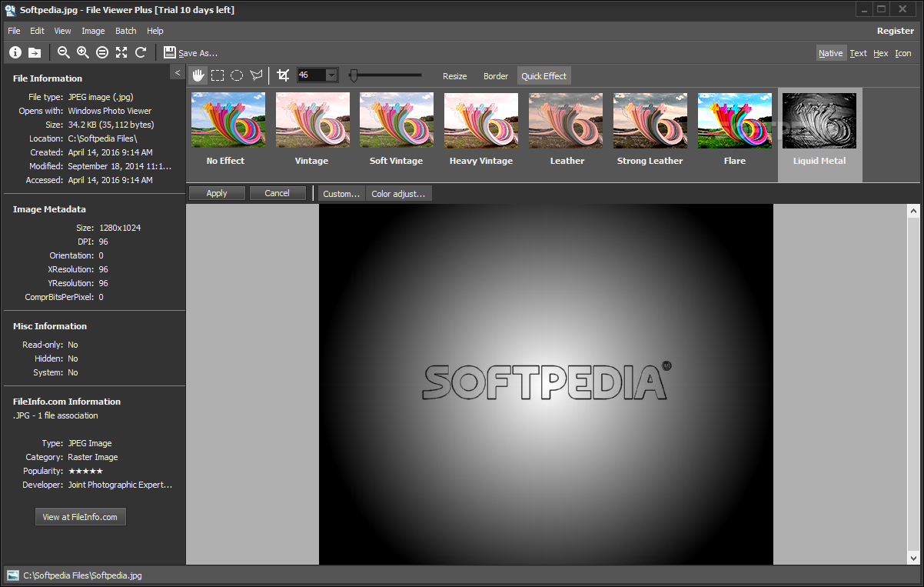Screen dimensions: 924x587
Task: Switch to Icon view
Action: tap(903, 53)
